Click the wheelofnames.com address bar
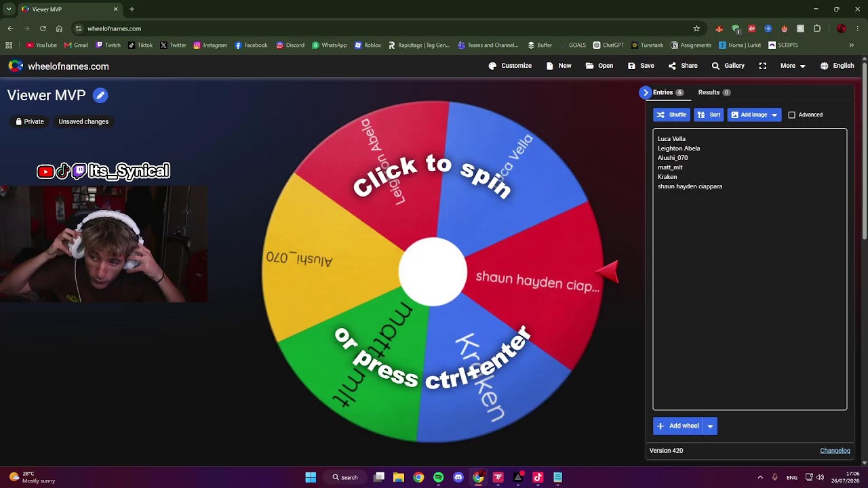868x488 pixels. coord(387,28)
